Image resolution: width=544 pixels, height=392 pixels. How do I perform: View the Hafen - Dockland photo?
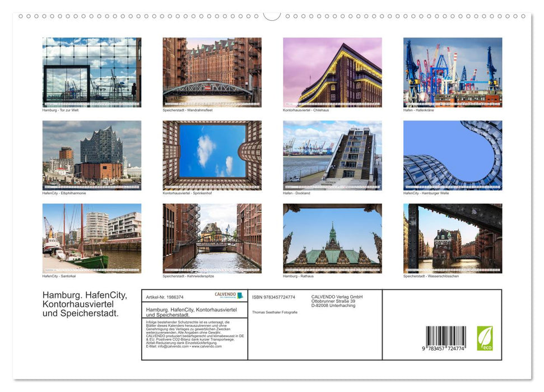point(333,156)
